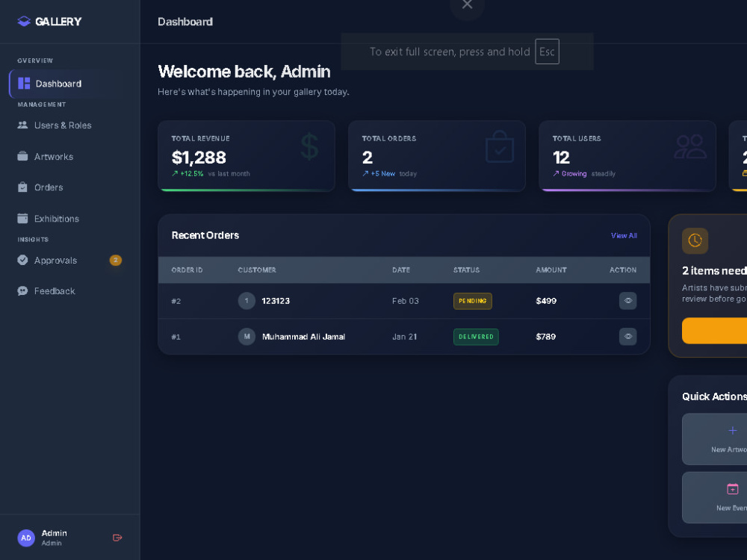The image size is (747, 560).
Task: Click the people icon in Total Users
Action: pyautogui.click(x=689, y=146)
